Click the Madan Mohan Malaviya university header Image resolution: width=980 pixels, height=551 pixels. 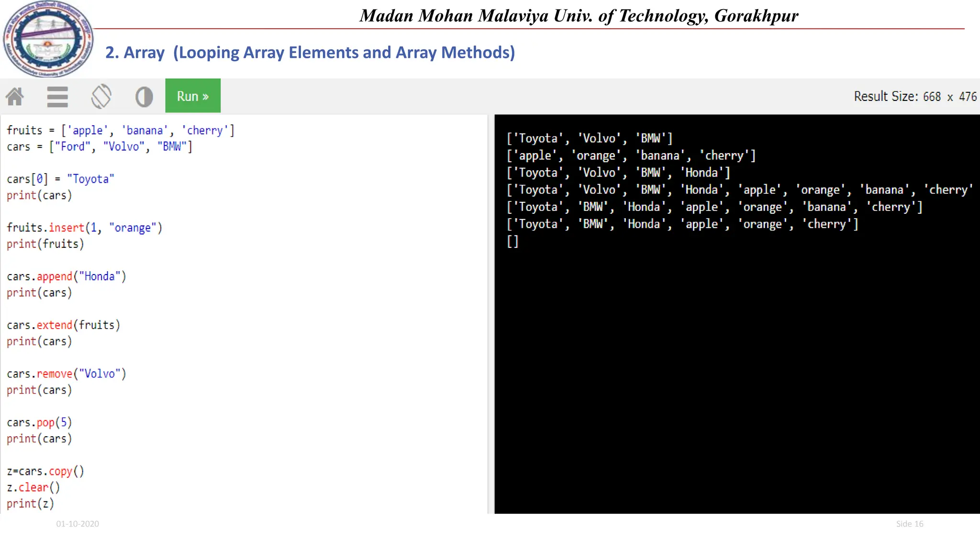[579, 16]
